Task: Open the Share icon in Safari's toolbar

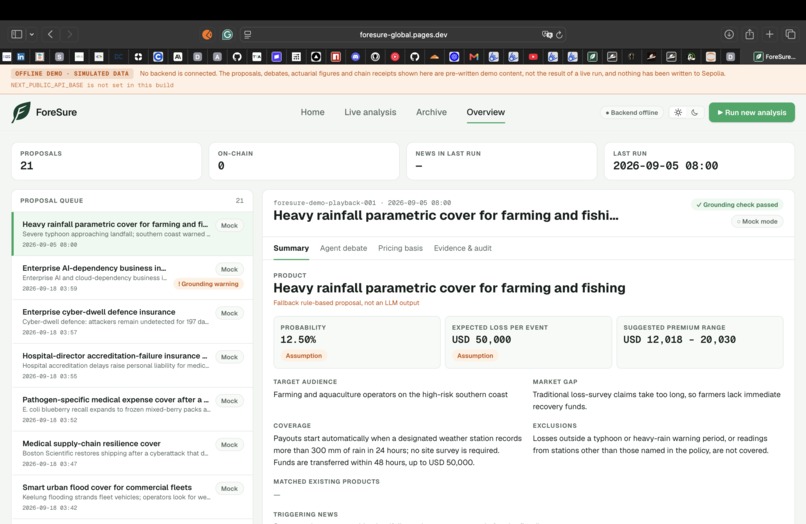Action: [x=749, y=34]
